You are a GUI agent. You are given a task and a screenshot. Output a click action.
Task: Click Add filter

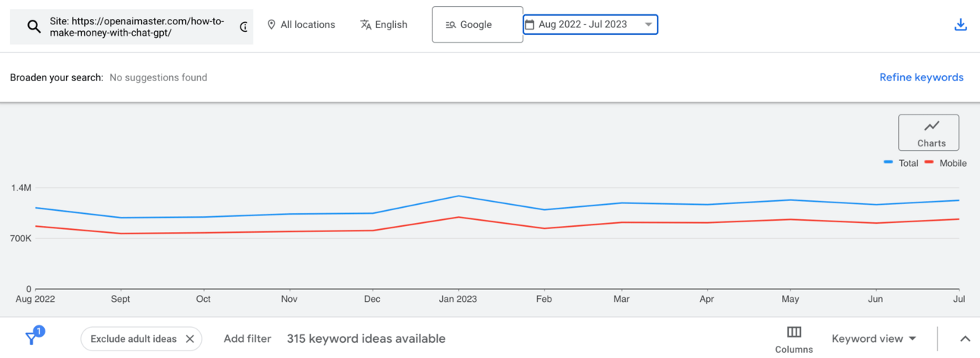(x=247, y=339)
